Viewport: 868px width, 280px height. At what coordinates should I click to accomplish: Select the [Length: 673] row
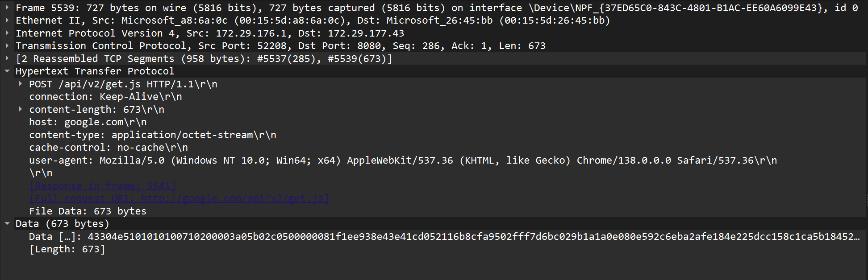[x=67, y=249]
